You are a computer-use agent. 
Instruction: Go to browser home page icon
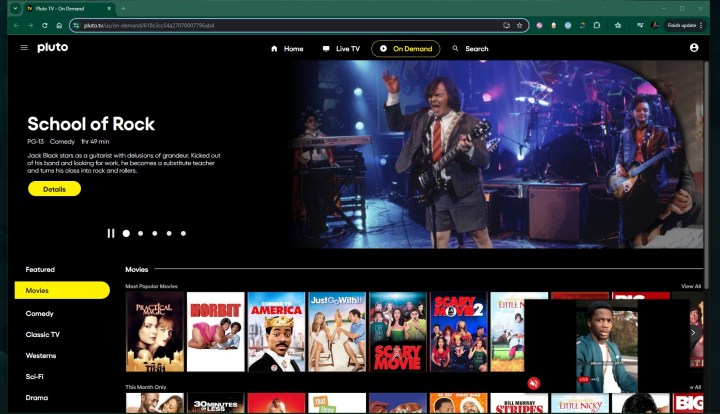(61, 25)
